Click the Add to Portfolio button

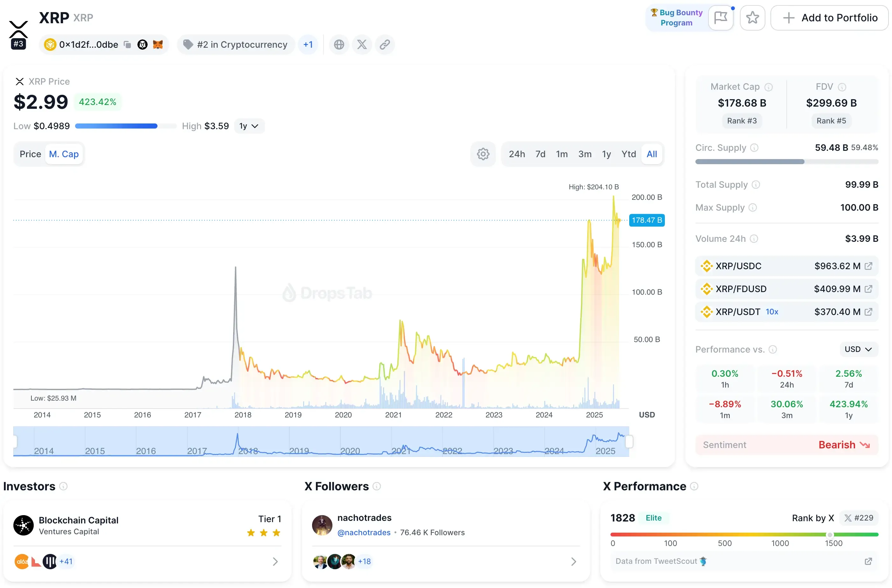829,17
